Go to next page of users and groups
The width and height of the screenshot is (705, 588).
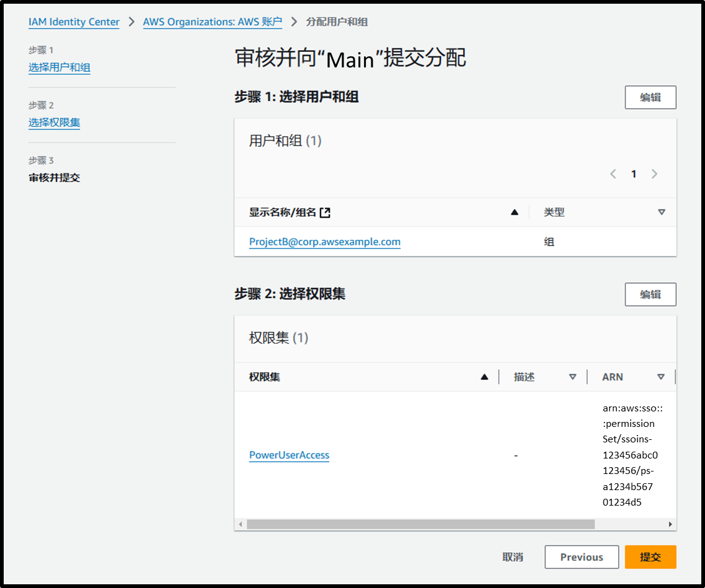[654, 174]
